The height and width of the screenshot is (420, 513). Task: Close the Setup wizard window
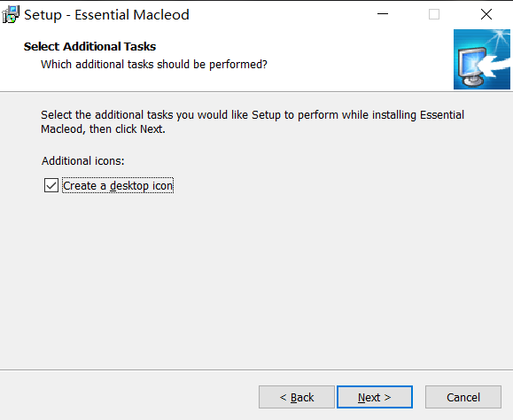486,14
